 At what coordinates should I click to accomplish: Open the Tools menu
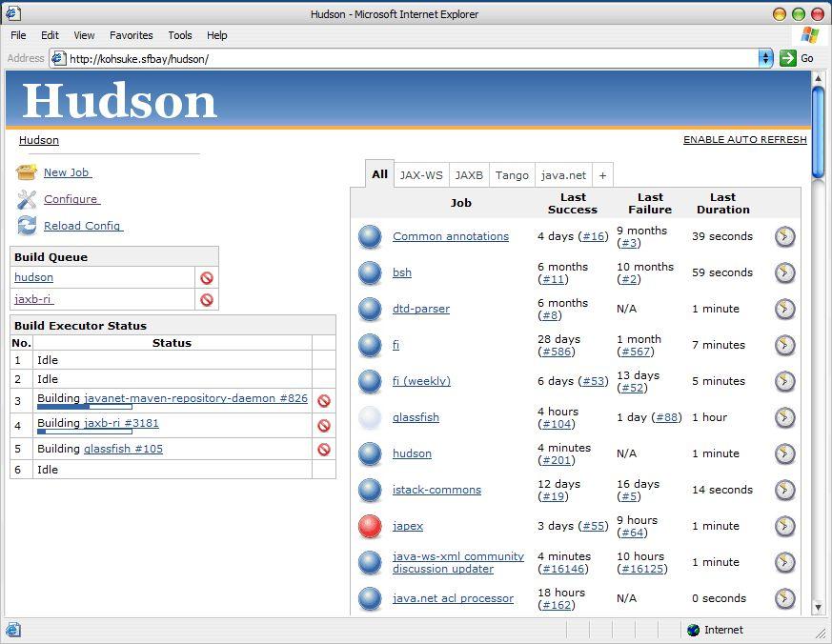[x=180, y=35]
